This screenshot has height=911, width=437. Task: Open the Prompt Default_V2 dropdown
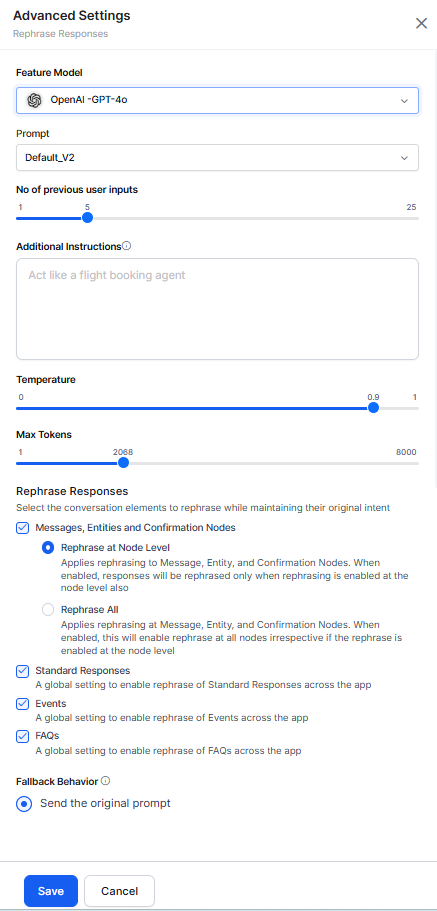pyautogui.click(x=217, y=157)
